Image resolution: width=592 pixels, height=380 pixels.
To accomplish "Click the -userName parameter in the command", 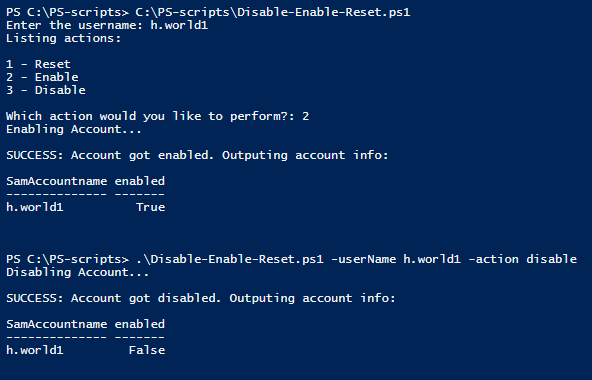I will pyautogui.click(x=364, y=259).
